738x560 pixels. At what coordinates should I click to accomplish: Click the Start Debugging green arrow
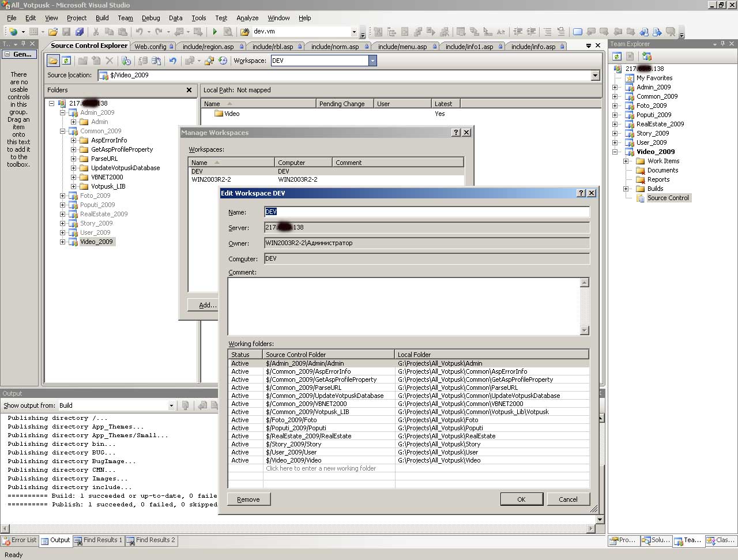point(215,32)
